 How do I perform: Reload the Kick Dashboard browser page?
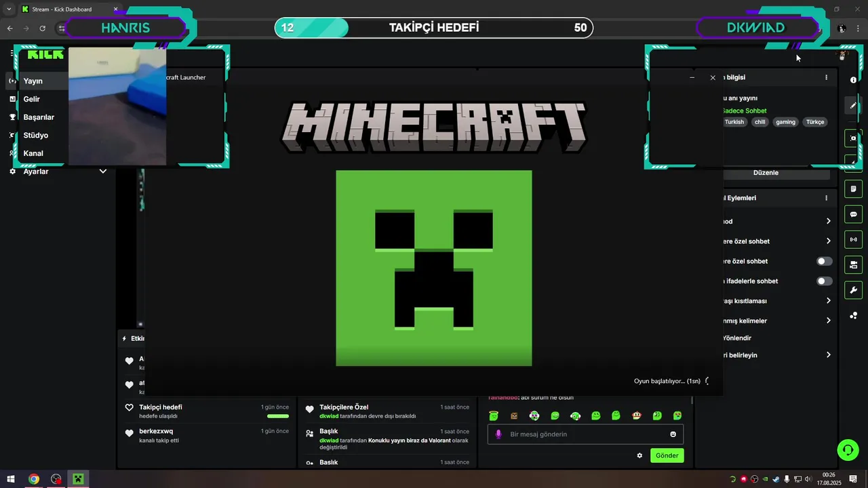tap(43, 28)
